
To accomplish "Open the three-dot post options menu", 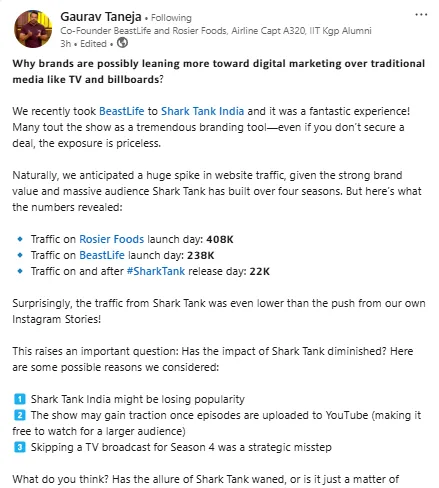I will [421, 15].
